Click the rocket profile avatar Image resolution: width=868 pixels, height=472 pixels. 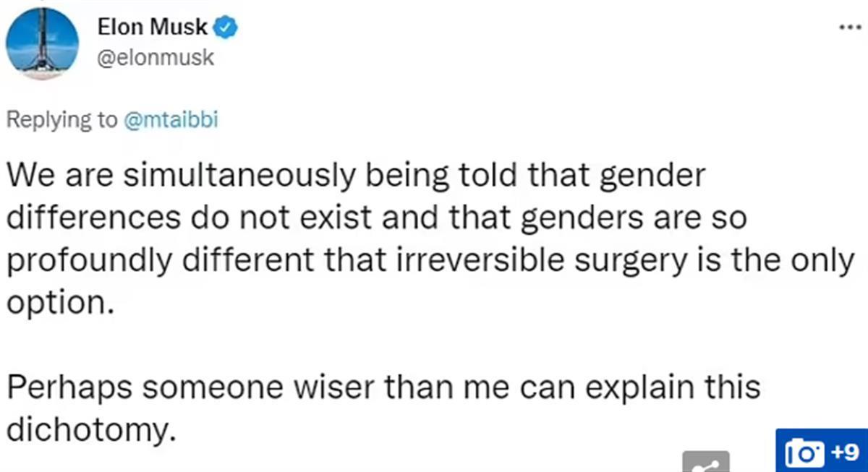(42, 43)
